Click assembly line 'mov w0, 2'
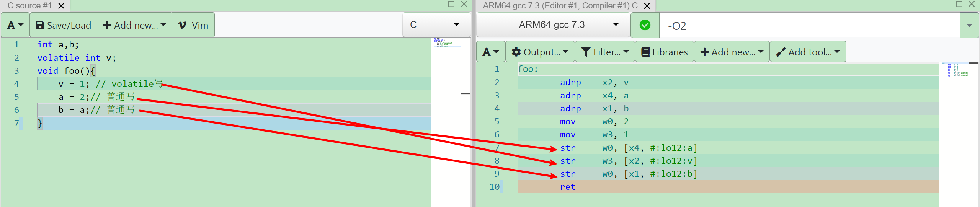This screenshot has width=980, height=207. pyautogui.click(x=594, y=121)
